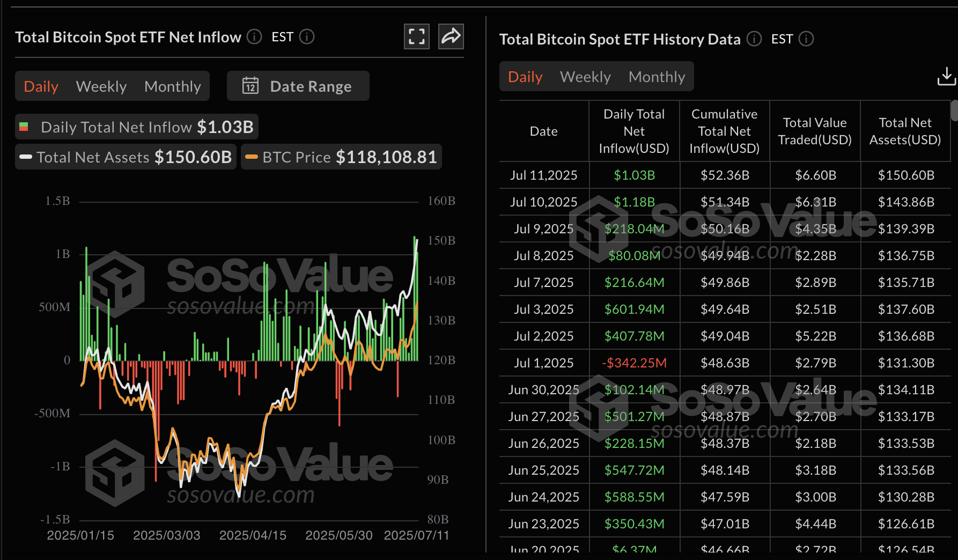Click the $228.15M inflow value
This screenshot has width=958, height=560.
[x=634, y=443]
